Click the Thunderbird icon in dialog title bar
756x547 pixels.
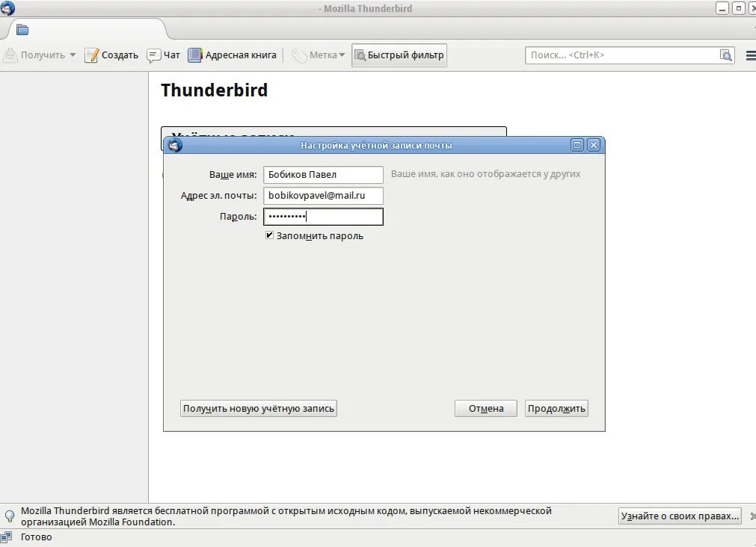[x=174, y=144]
